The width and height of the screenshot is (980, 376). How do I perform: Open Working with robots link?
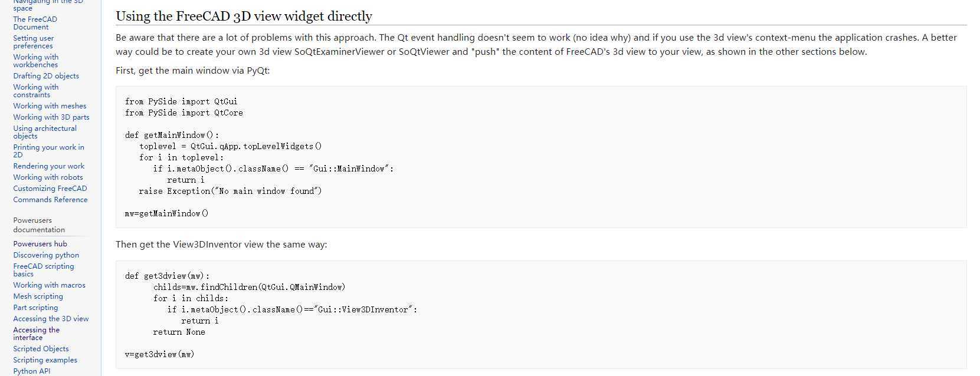click(48, 177)
